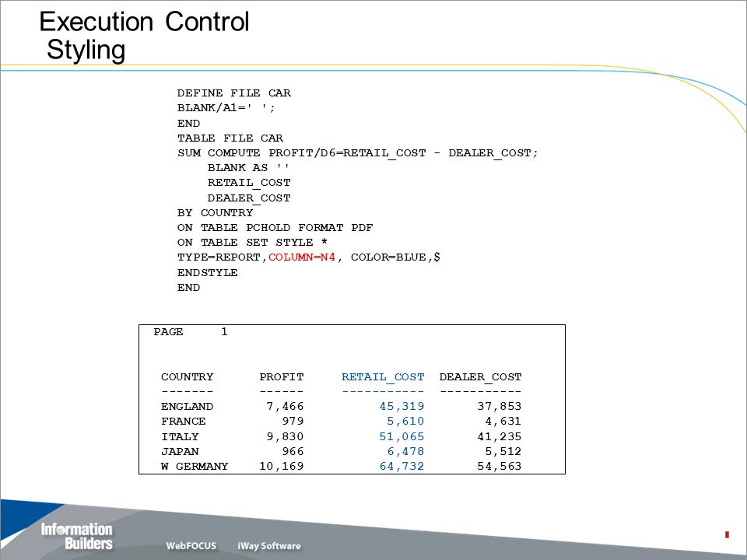747x560 pixels.
Task: Click dealer cost value 41,235
Action: [500, 436]
